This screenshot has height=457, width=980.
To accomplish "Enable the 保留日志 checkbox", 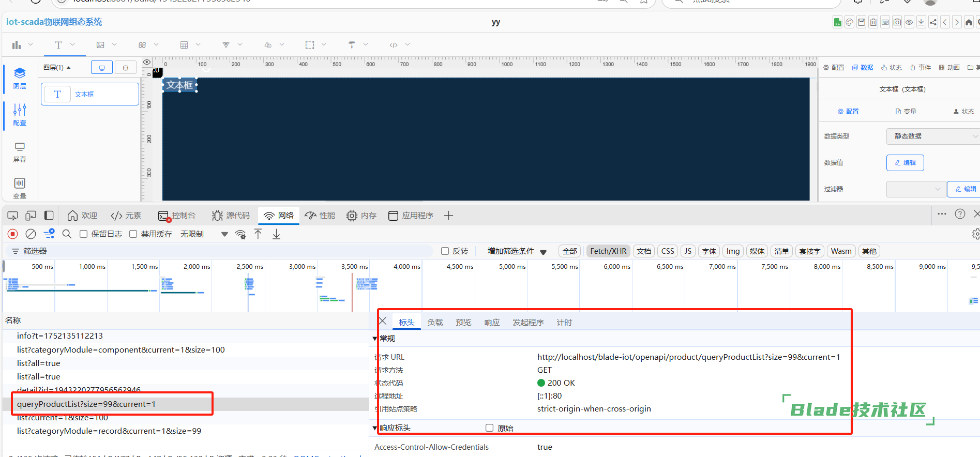I will pos(84,234).
